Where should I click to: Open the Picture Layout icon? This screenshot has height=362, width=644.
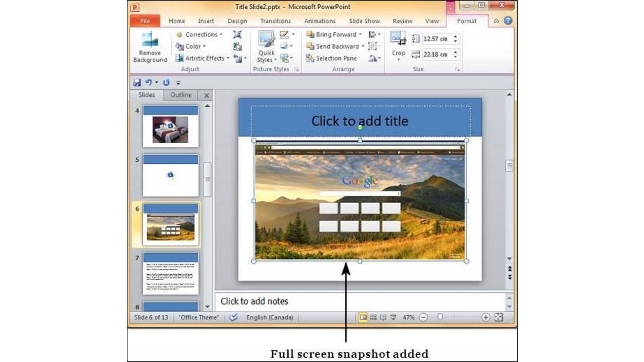pos(287,58)
